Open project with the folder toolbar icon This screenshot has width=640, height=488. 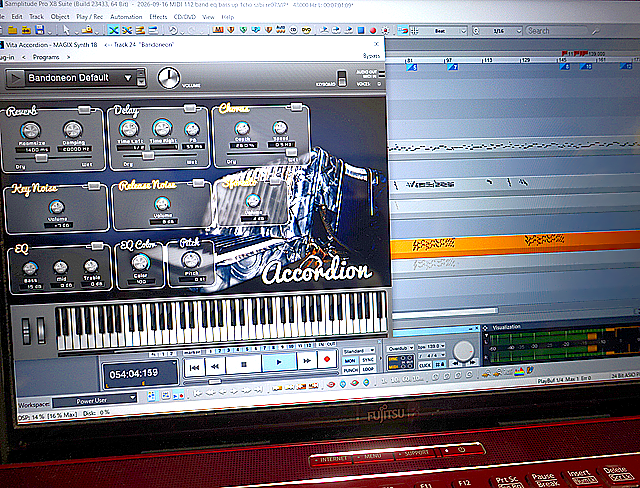(x=13, y=30)
